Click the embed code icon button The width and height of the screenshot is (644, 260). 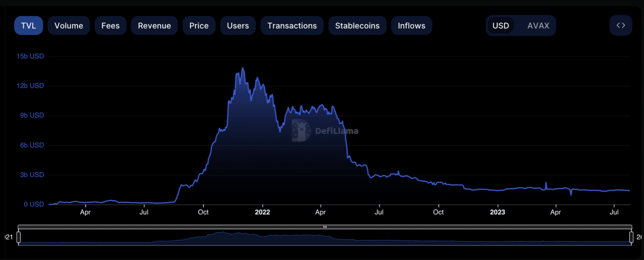click(621, 26)
